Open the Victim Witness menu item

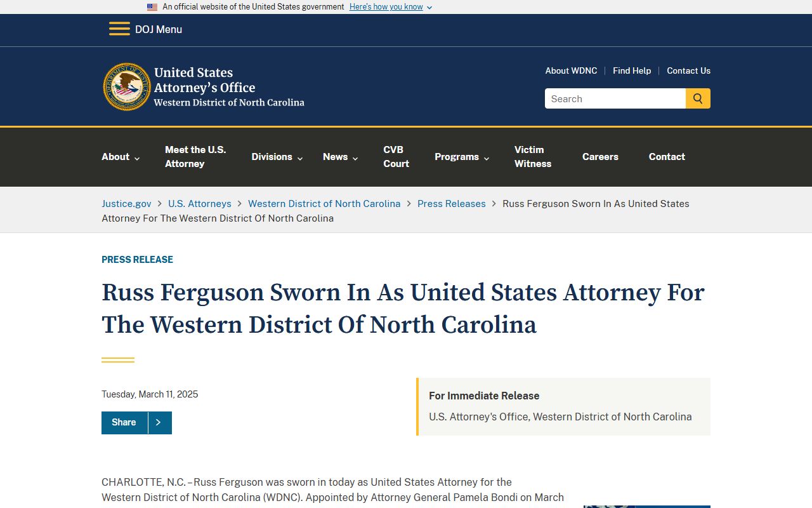(533, 157)
